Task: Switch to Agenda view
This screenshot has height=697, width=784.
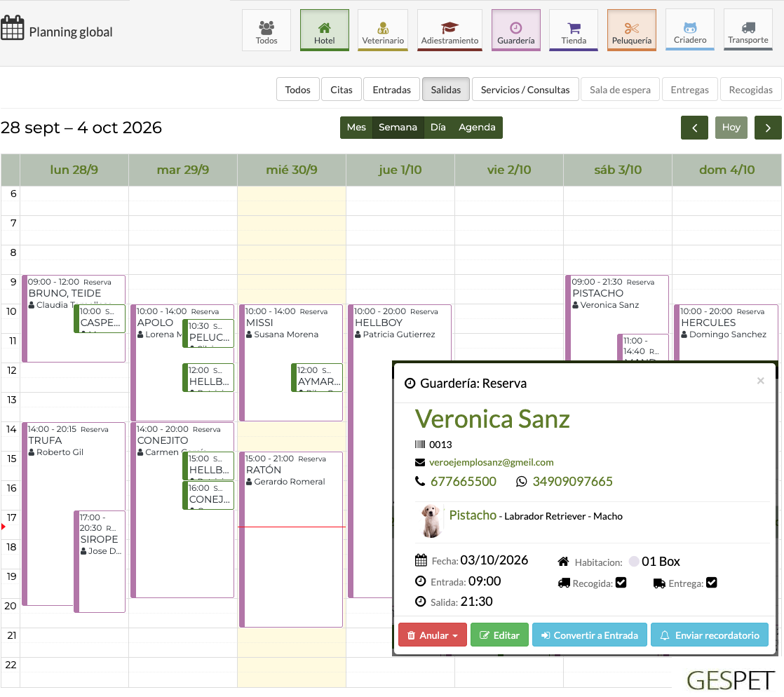Action: (477, 128)
